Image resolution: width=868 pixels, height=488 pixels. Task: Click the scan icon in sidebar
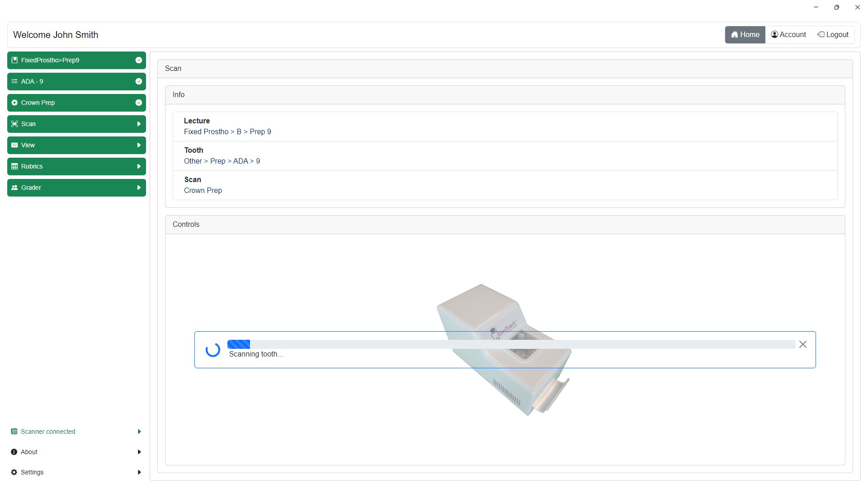pyautogui.click(x=14, y=124)
